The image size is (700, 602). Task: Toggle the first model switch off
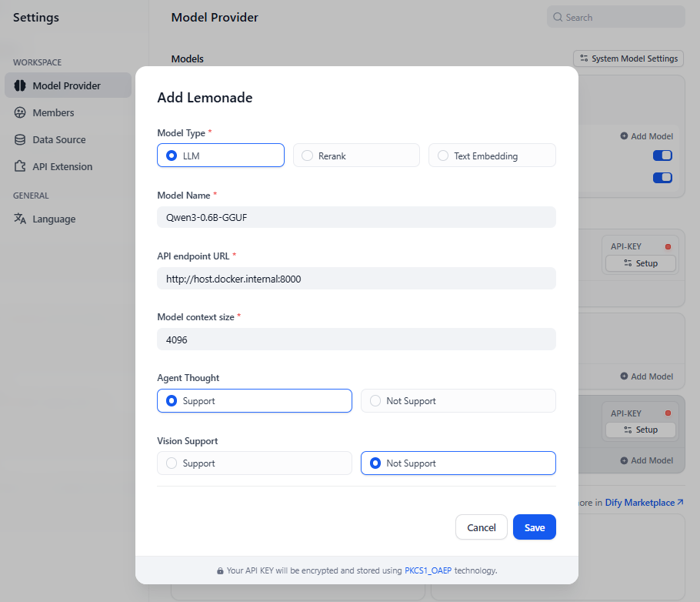click(x=662, y=156)
